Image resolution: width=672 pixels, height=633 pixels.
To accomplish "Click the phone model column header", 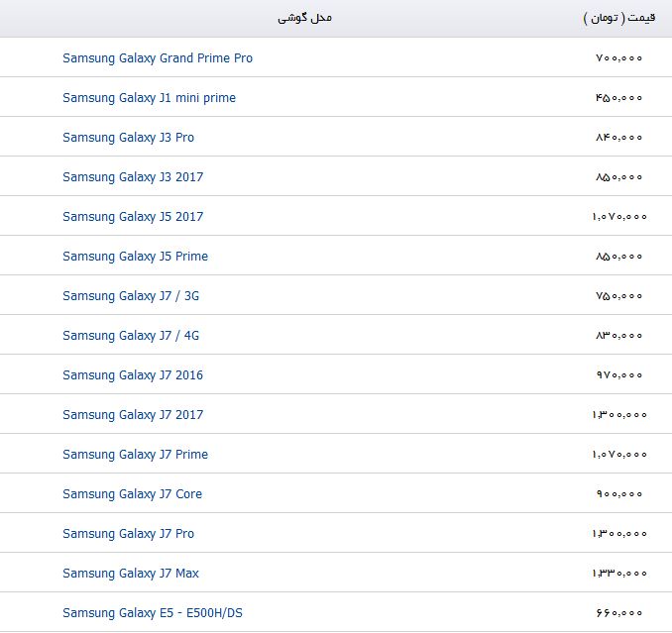I will click(304, 18).
